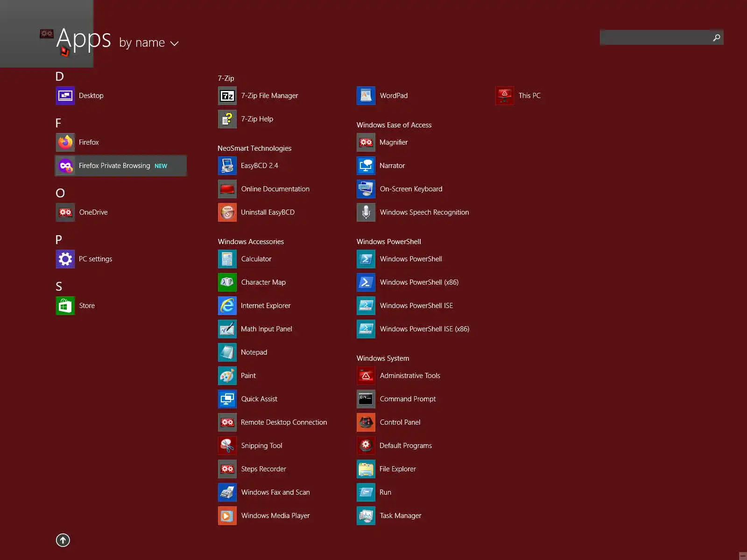The width and height of the screenshot is (747, 560).
Task: Click the Uninstall EasyBCD icon
Action: (x=227, y=212)
